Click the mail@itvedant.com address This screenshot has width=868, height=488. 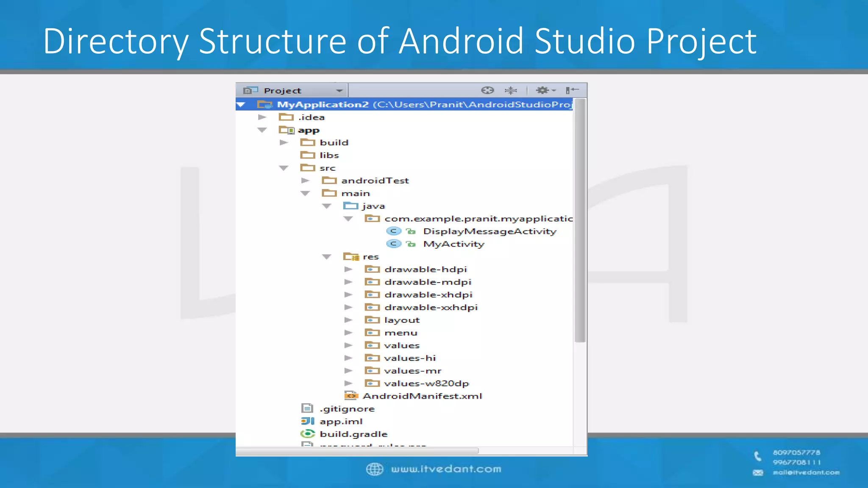coord(806,472)
